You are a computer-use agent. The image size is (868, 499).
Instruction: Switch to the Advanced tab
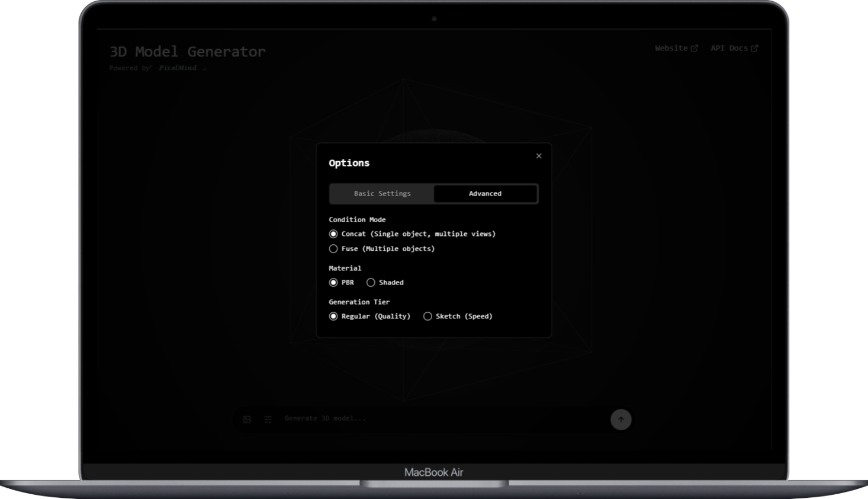pyautogui.click(x=485, y=194)
